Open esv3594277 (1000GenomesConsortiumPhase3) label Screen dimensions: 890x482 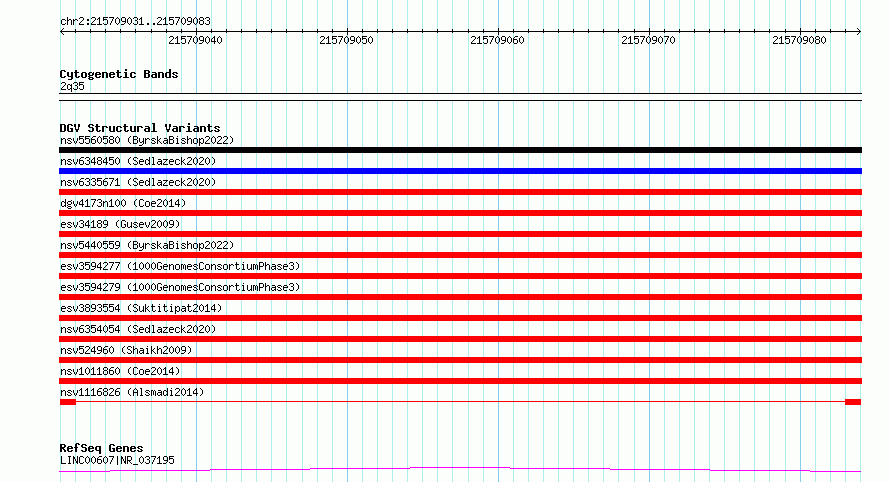click(x=180, y=266)
